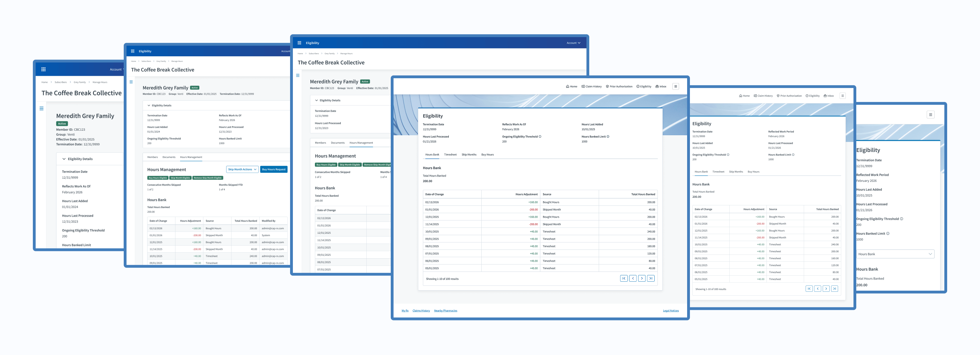Switch to the Skip Months tab in the widest Eligibility panel
The height and width of the screenshot is (355, 980).
[x=469, y=154]
